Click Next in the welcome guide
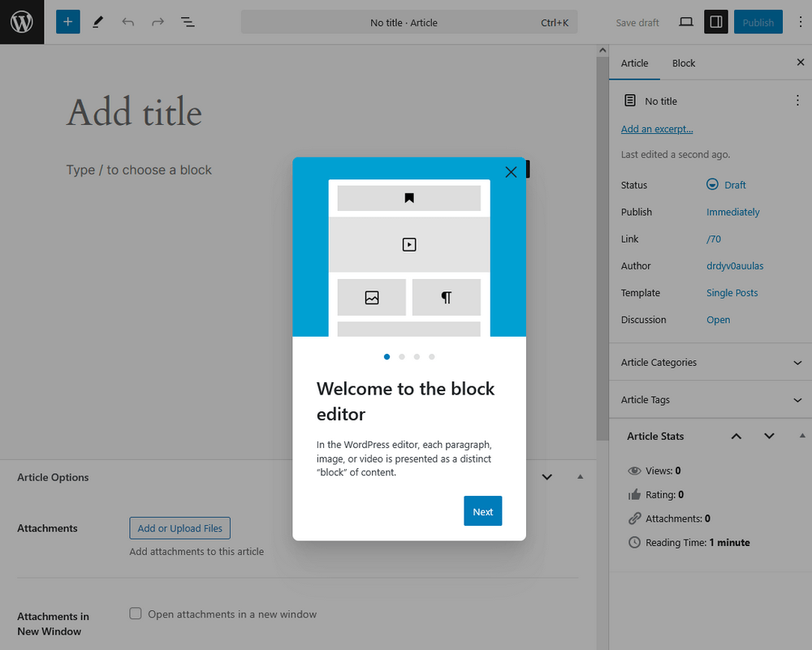Screen dimensions: 812x650 (482, 511)
